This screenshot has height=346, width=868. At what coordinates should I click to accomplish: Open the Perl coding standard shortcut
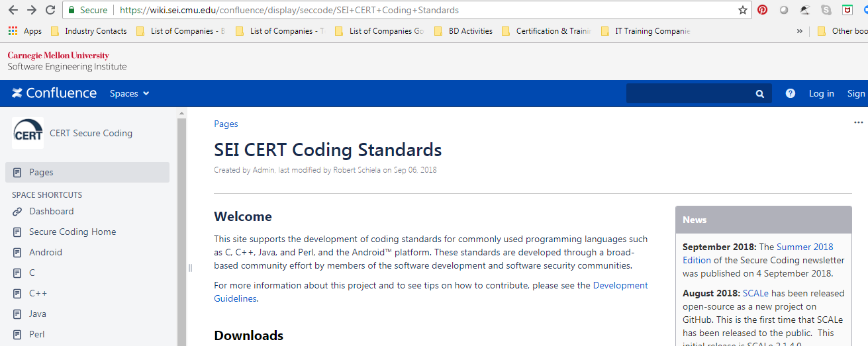pos(37,334)
